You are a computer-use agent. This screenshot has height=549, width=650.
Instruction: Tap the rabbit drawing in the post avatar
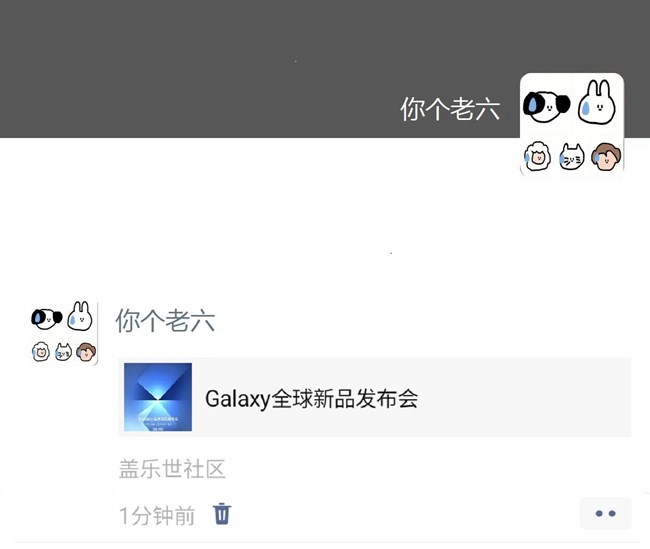[x=80, y=316]
